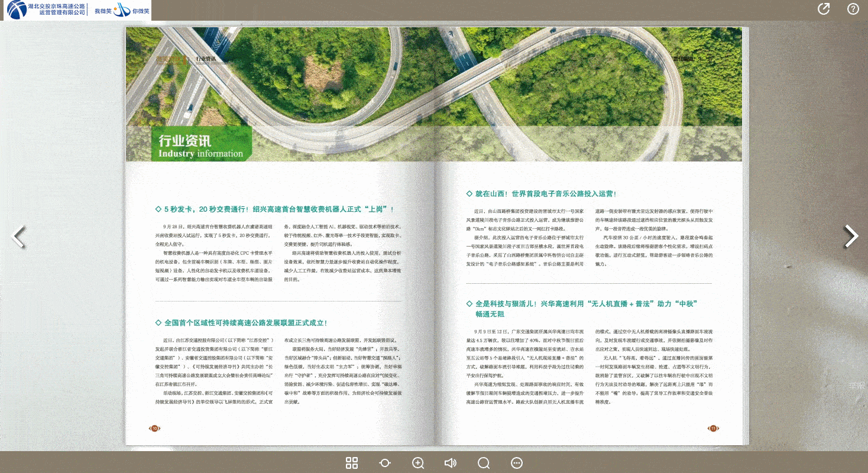868x473 pixels.
Task: Click the aerial highway photo header
Action: 432,77
